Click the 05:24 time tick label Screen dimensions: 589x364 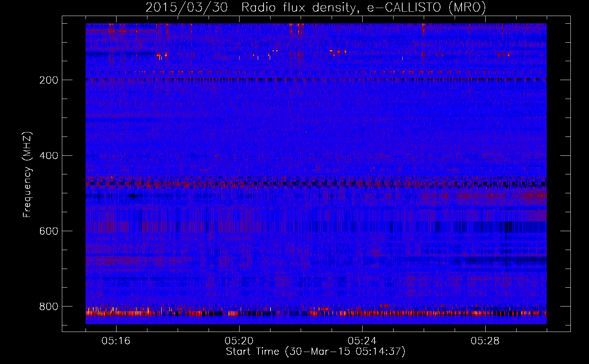[362, 341]
